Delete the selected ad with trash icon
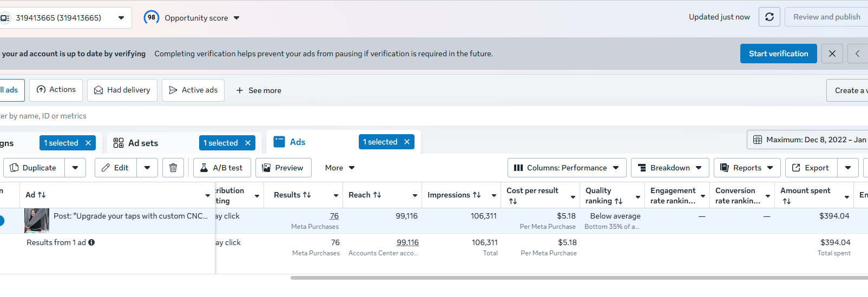The width and height of the screenshot is (868, 297). click(173, 168)
